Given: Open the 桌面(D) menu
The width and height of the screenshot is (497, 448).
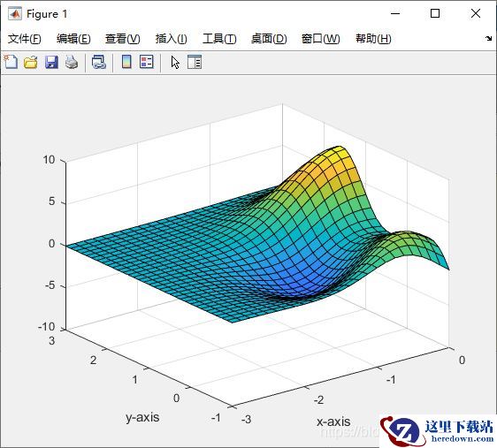Looking at the screenshot, I should 269,39.
